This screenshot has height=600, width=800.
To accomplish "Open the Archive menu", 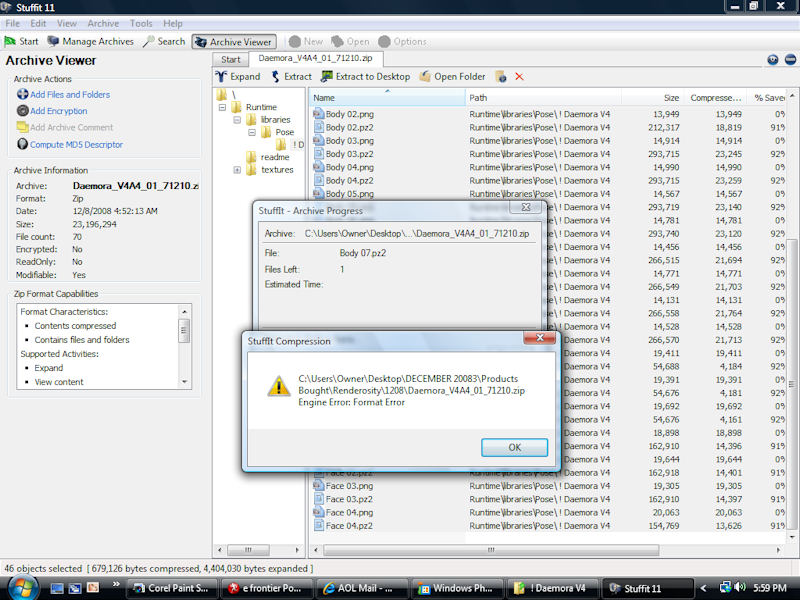I will point(103,23).
